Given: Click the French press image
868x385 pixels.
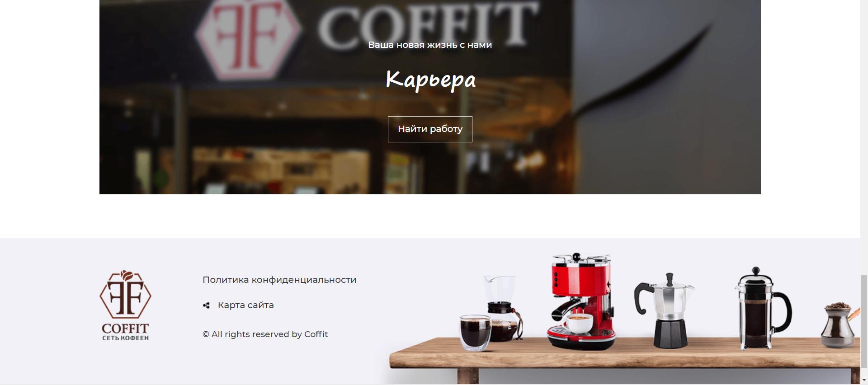Looking at the screenshot, I should [x=763, y=308].
